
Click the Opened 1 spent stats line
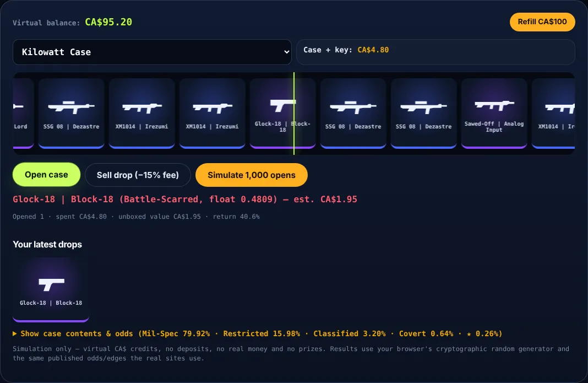(x=136, y=217)
